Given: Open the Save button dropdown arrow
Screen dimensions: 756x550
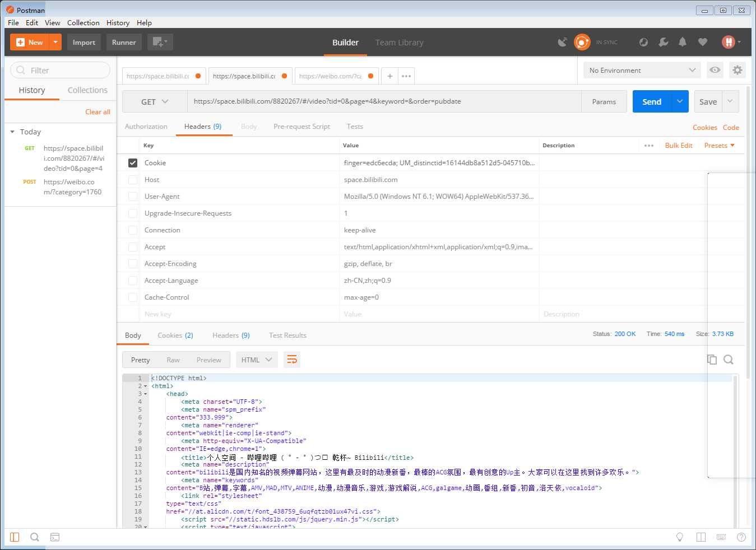Looking at the screenshot, I should 730,101.
